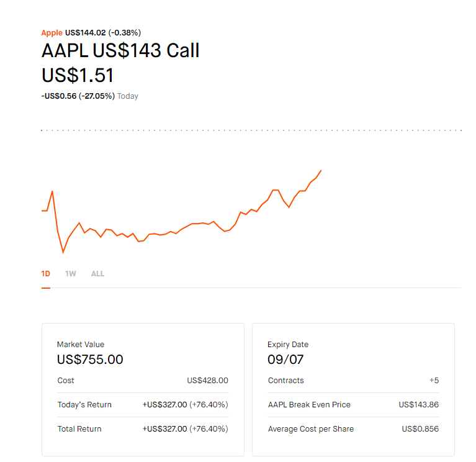Click the Today's Return row label
This screenshot has width=476, height=462.
point(84,405)
